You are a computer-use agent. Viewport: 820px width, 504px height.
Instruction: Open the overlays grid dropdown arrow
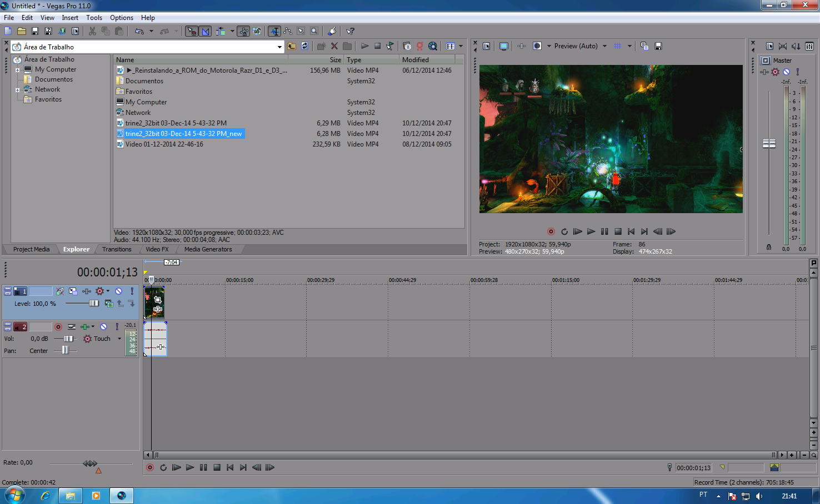629,46
